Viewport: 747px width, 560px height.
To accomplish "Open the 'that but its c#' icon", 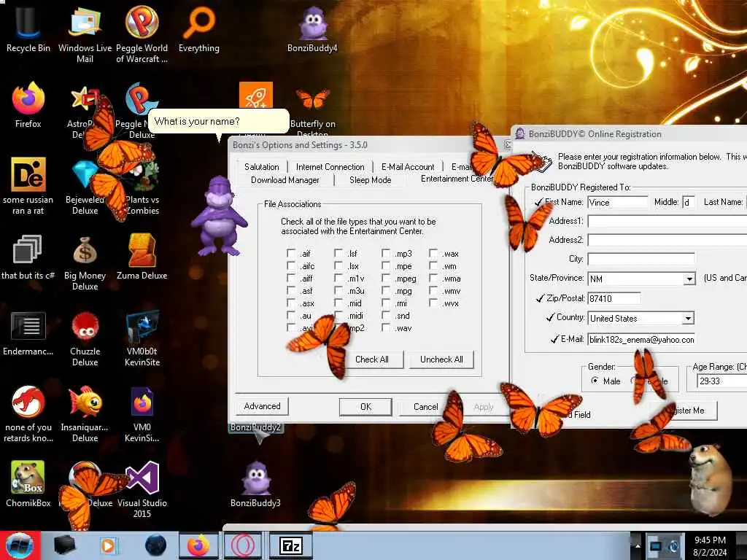I will click(x=28, y=256).
